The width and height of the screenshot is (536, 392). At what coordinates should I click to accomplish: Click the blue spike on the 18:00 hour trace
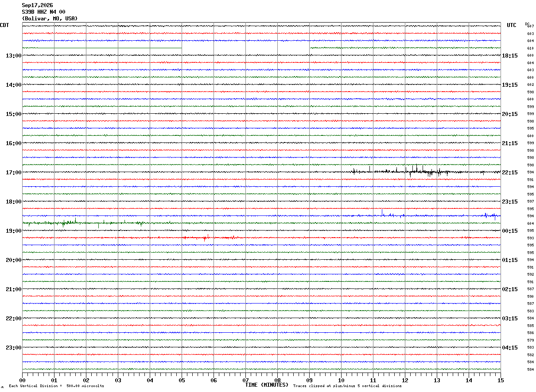point(382,213)
